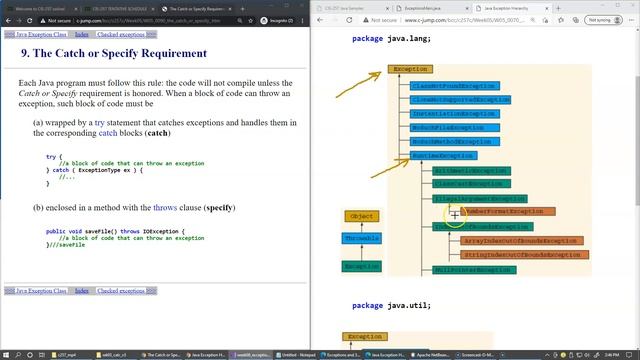Screen dimensions: 640x360
Task: Click the 'package java.util;' code line
Action: [391, 305]
